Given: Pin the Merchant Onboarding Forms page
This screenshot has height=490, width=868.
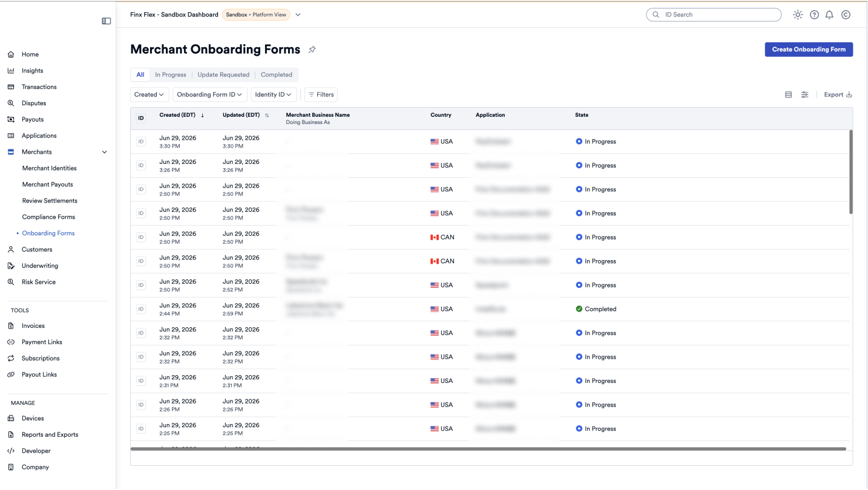Looking at the screenshot, I should tap(312, 50).
